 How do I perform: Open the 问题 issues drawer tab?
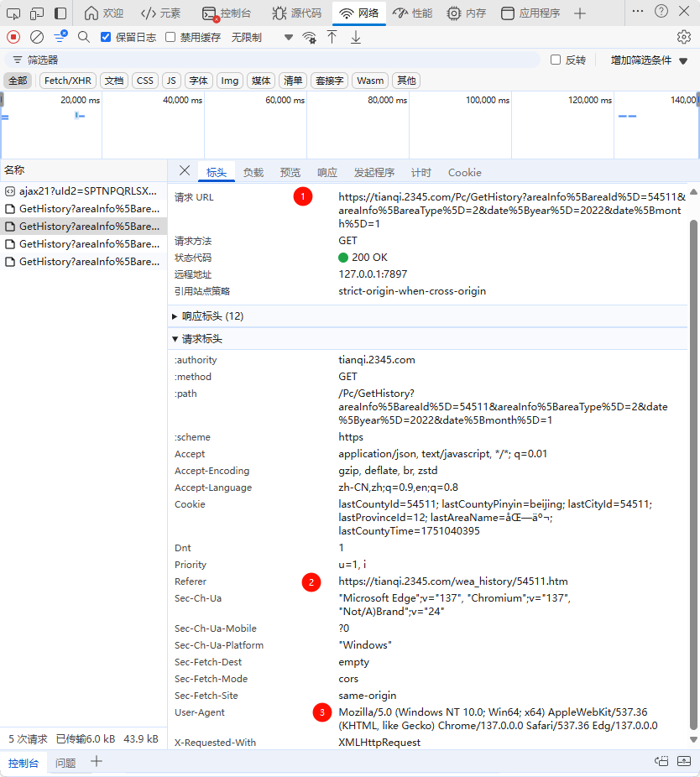click(x=65, y=763)
